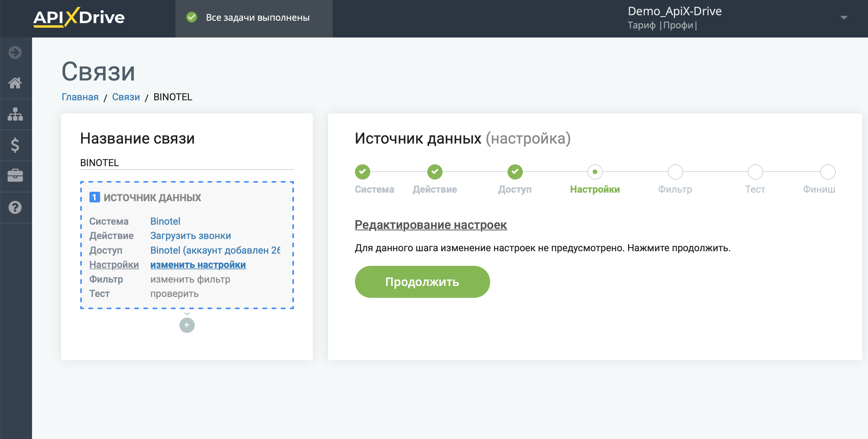This screenshot has width=868, height=439.
Task: Click the Фильтр row label in source block
Action: coord(106,279)
